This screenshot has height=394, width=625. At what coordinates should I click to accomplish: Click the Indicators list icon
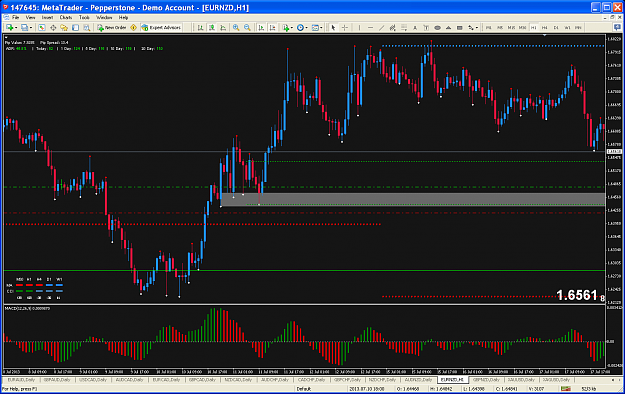point(286,28)
